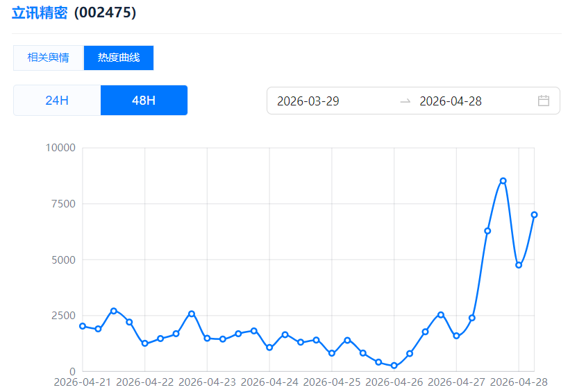Click the data point dipping near 4750

tap(519, 265)
